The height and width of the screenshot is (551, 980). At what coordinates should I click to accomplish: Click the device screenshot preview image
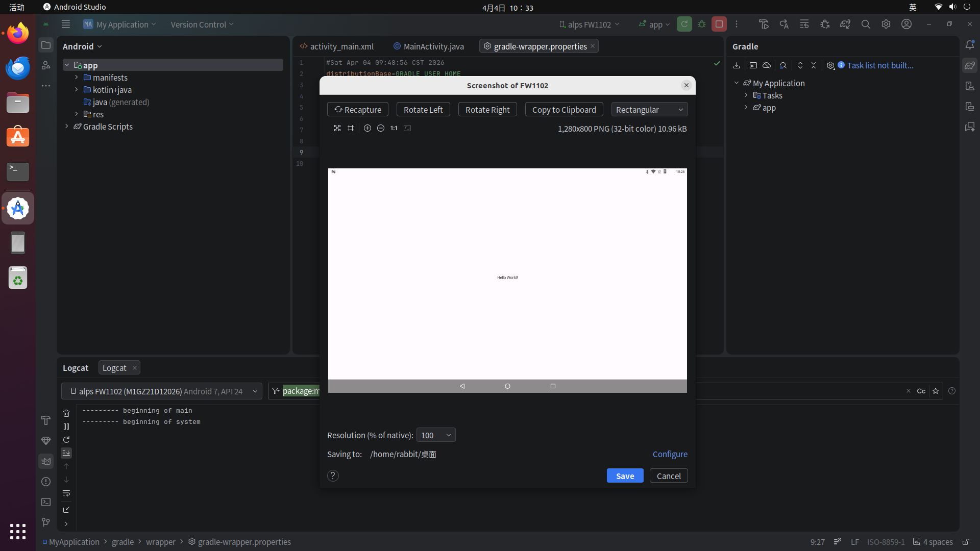[507, 280]
